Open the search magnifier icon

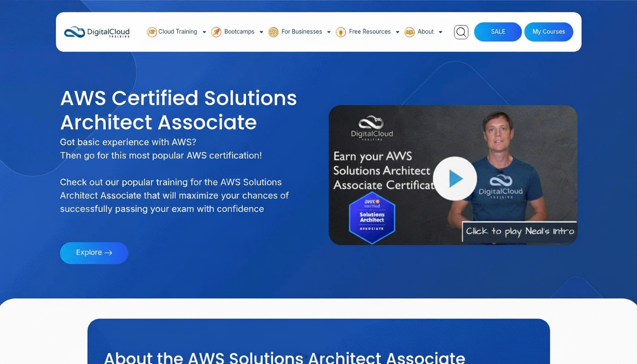click(461, 32)
